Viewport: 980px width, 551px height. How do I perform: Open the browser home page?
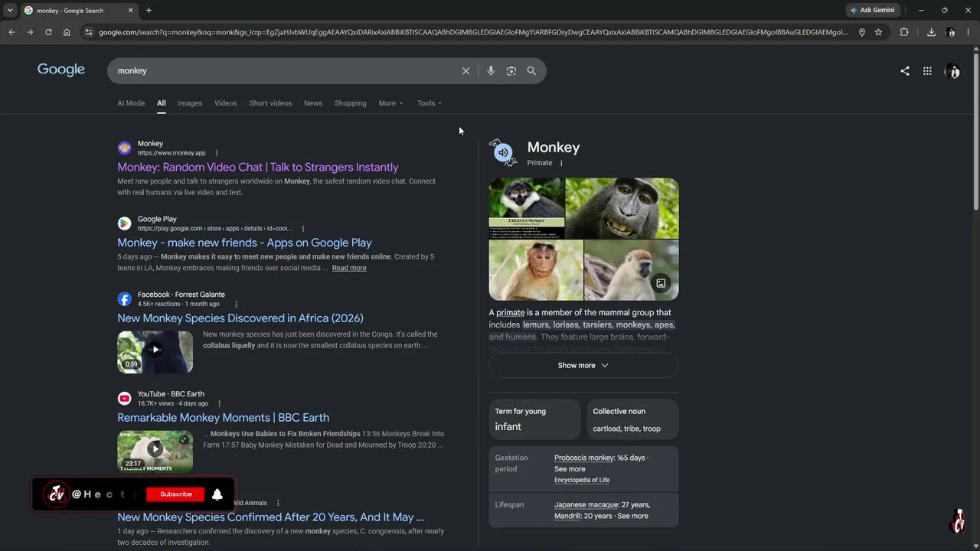67,32
